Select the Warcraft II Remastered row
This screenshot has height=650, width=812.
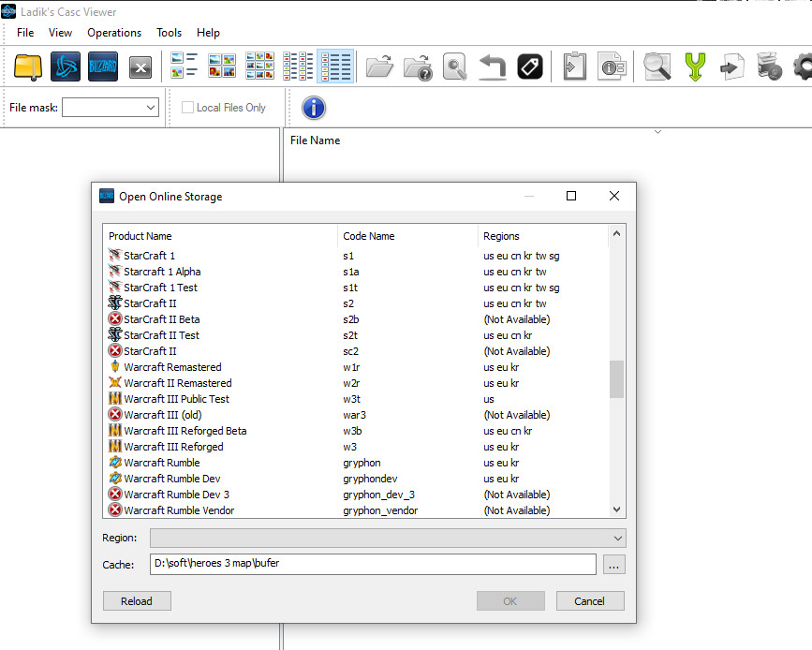(x=357, y=383)
